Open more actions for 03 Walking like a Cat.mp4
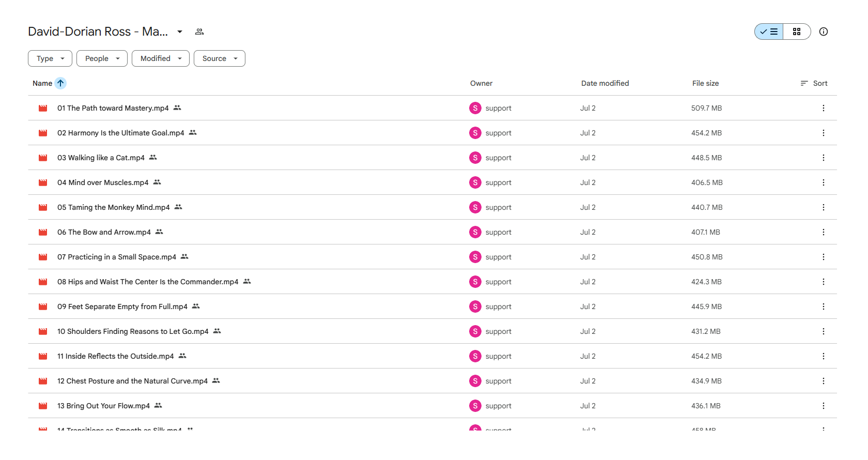 point(824,158)
